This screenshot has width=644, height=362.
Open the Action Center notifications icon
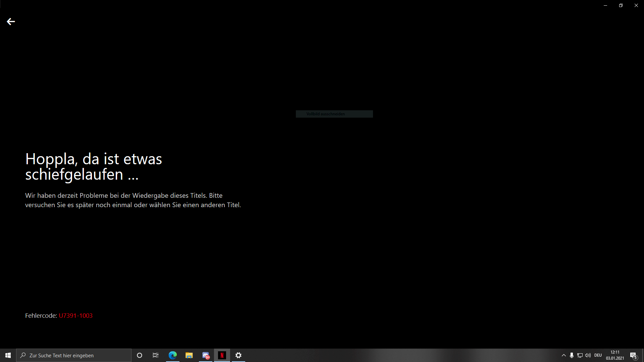coord(633,355)
